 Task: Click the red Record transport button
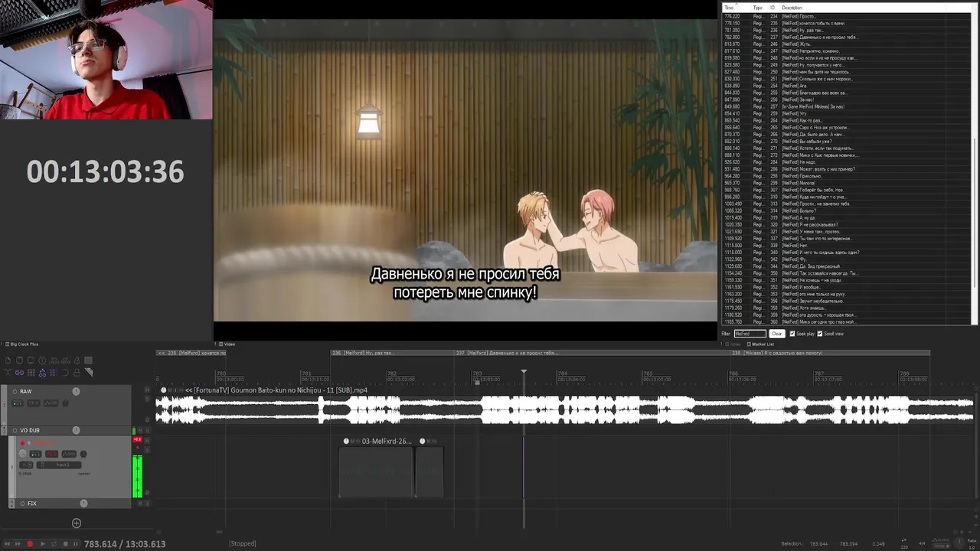[x=30, y=544]
